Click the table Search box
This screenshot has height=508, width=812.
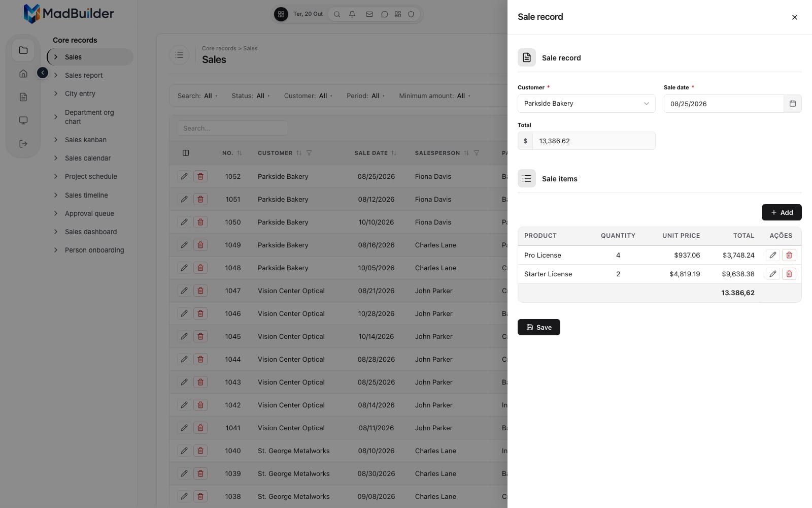(232, 128)
